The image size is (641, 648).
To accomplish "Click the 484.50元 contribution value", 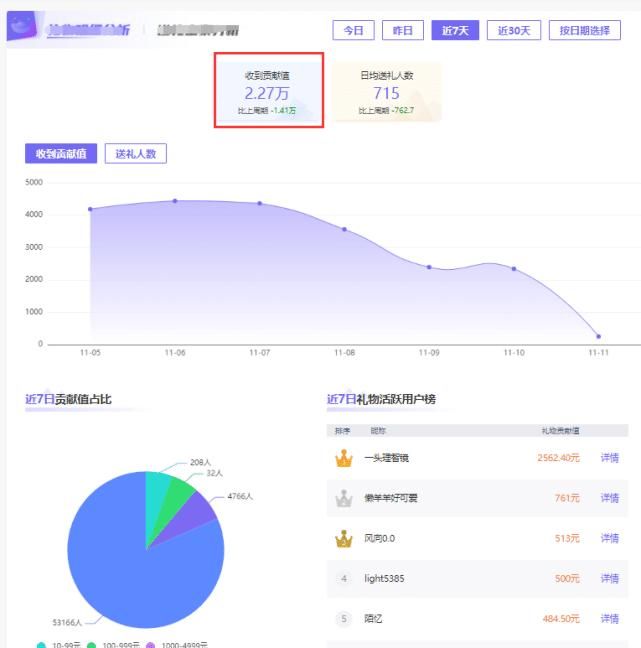I will coord(561,619).
